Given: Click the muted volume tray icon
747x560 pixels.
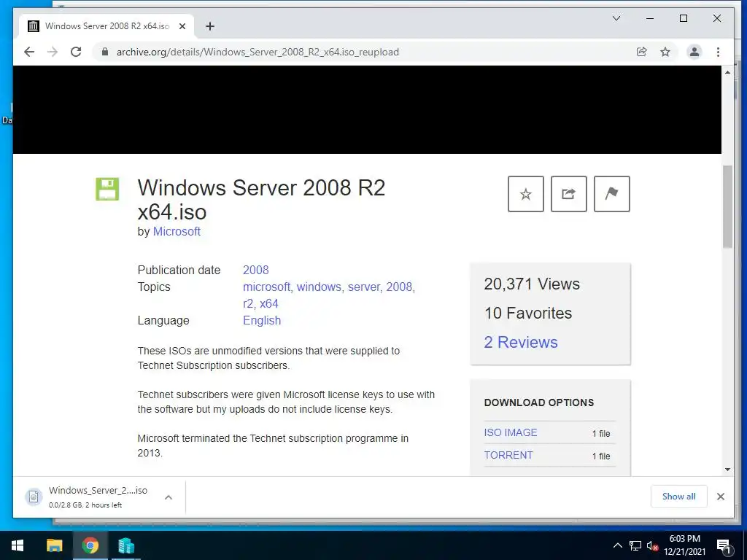Looking at the screenshot, I should coord(652,546).
